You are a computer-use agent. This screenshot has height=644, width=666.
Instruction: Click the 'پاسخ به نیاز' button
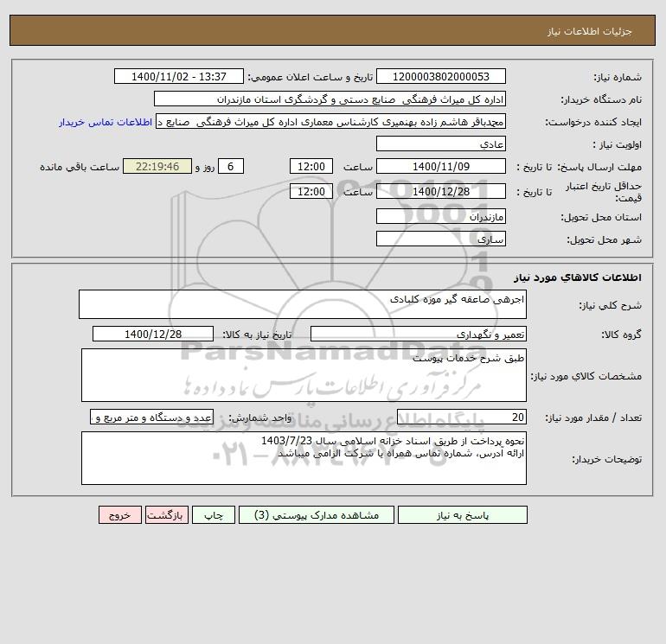coord(463,515)
